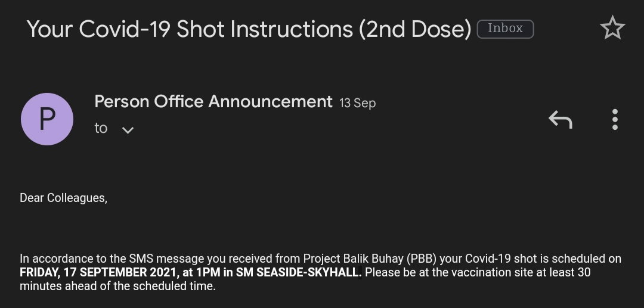644x308 pixels.
Task: Click the 13 Sep date stamp
Action: coord(357,103)
